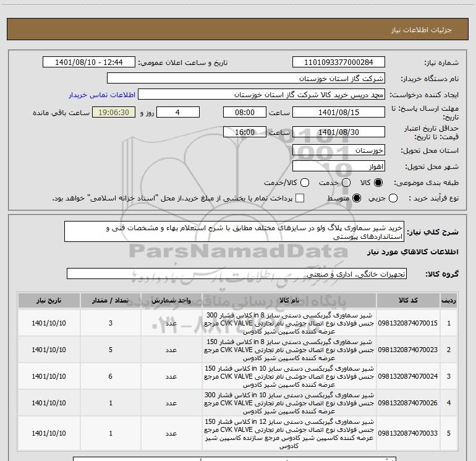Click the row 4 product name, 10 in class 300
Screen dimensions: 476x461
[x=289, y=403]
